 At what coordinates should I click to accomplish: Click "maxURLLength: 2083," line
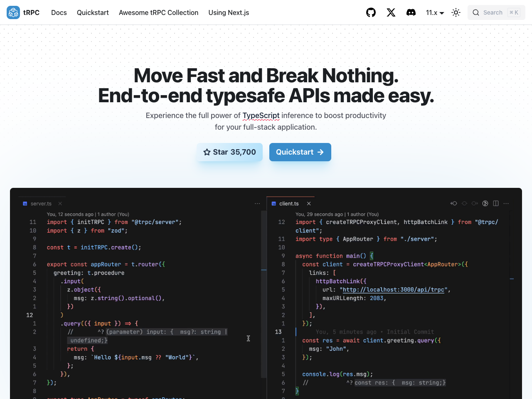coord(355,298)
